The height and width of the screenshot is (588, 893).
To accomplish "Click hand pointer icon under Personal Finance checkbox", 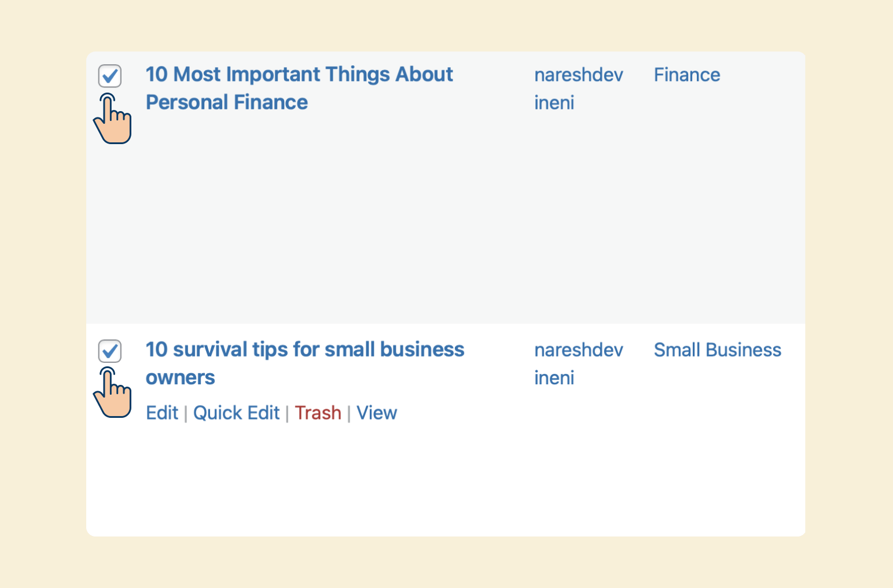I will coord(112,119).
